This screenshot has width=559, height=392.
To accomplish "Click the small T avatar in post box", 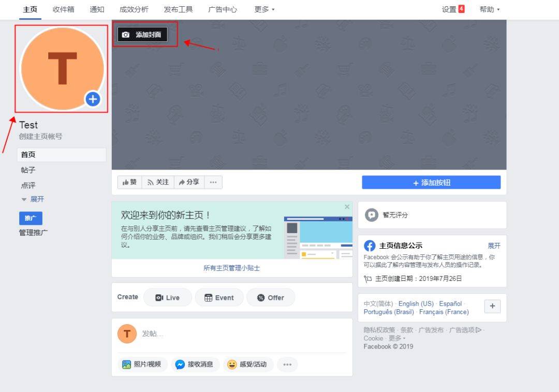I will coord(127,334).
